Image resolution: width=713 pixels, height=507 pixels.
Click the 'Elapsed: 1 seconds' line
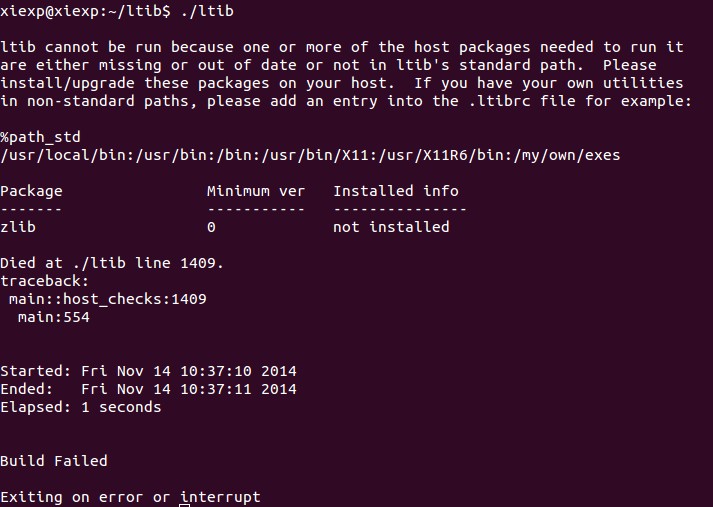point(80,407)
